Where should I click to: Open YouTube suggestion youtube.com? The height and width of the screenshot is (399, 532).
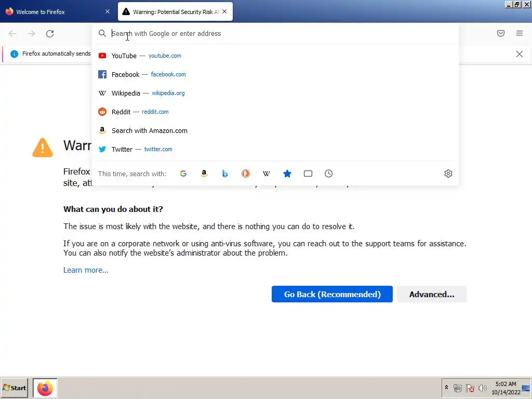click(x=275, y=56)
